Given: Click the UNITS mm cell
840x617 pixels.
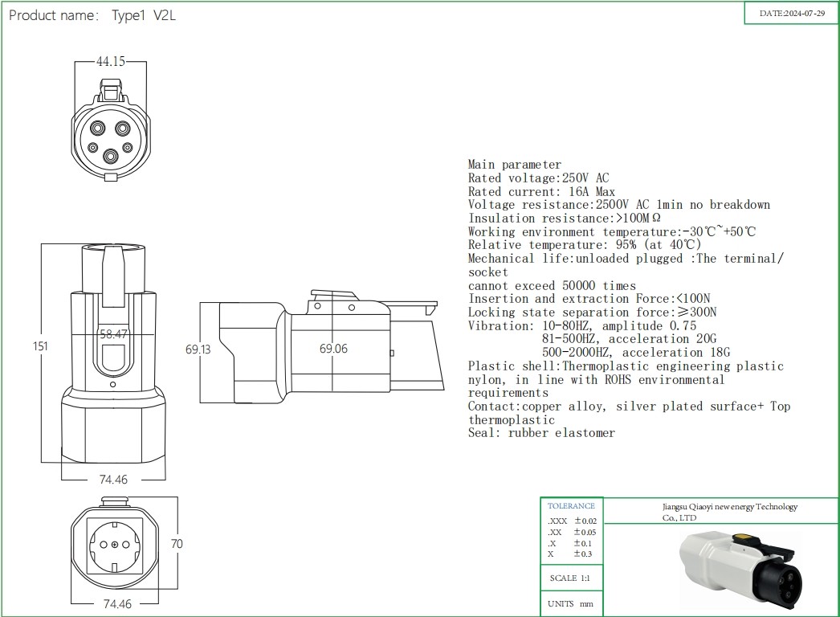Looking at the screenshot, I should 570,603.
